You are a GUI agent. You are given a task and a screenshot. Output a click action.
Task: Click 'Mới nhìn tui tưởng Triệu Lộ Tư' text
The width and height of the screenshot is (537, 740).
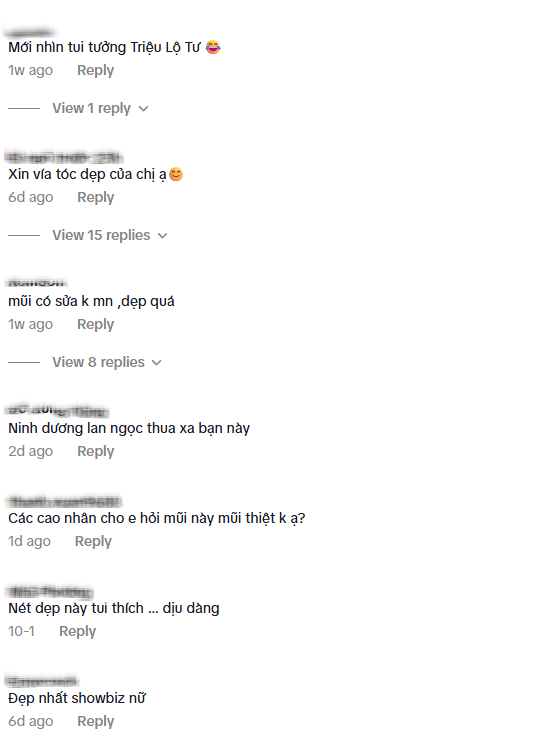pyautogui.click(x=104, y=48)
